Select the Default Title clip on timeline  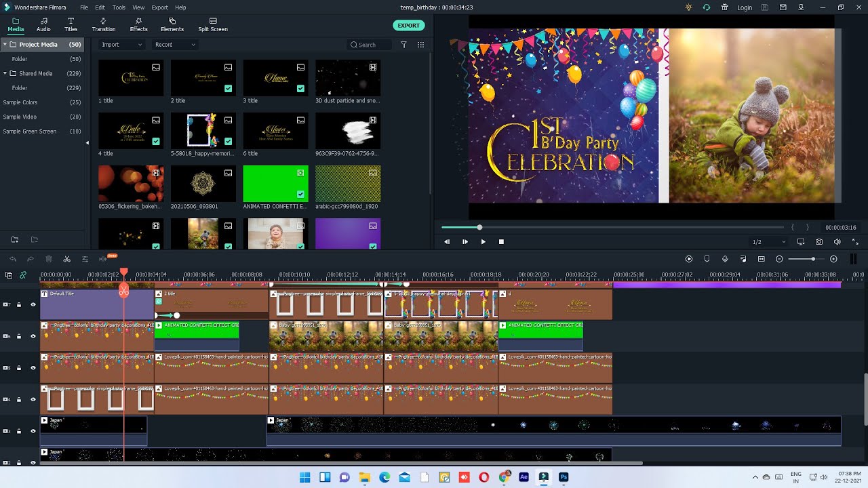pos(97,304)
